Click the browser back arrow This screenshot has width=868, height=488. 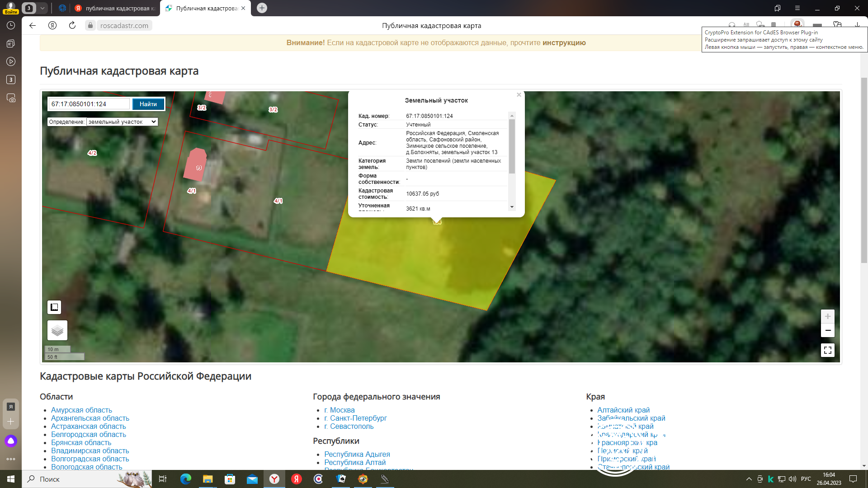coord(33,25)
